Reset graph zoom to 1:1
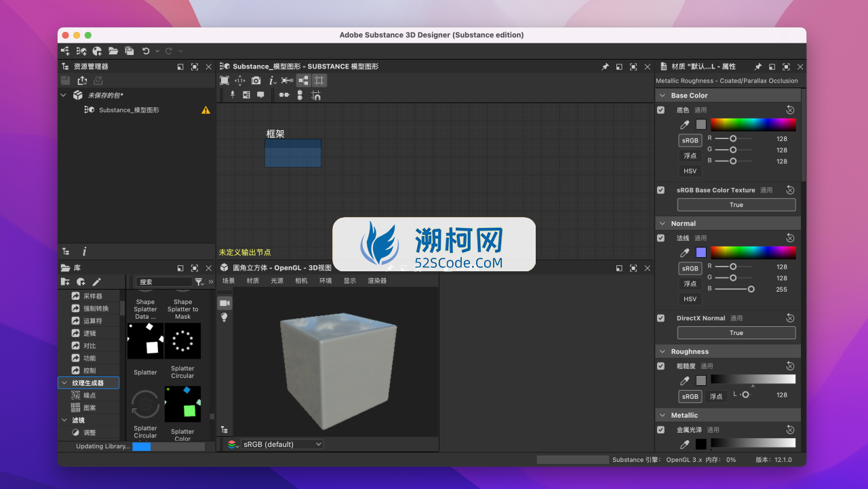The image size is (868, 489). click(240, 80)
